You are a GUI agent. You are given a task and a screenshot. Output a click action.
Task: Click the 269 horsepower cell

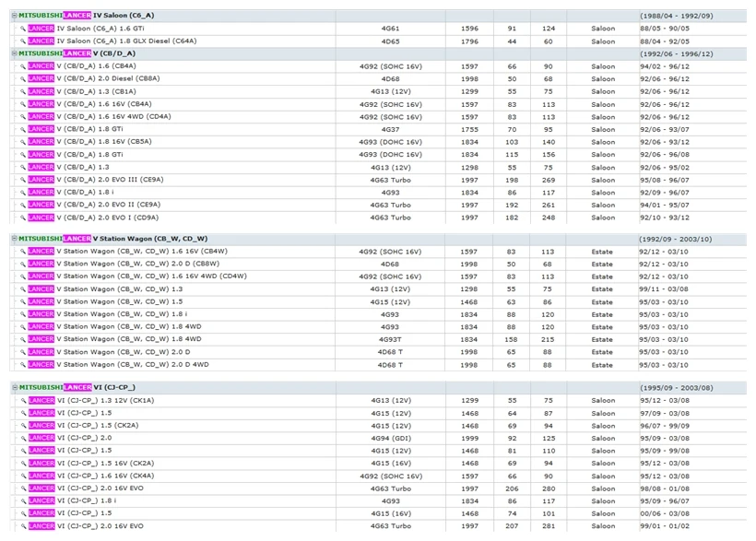549,180
